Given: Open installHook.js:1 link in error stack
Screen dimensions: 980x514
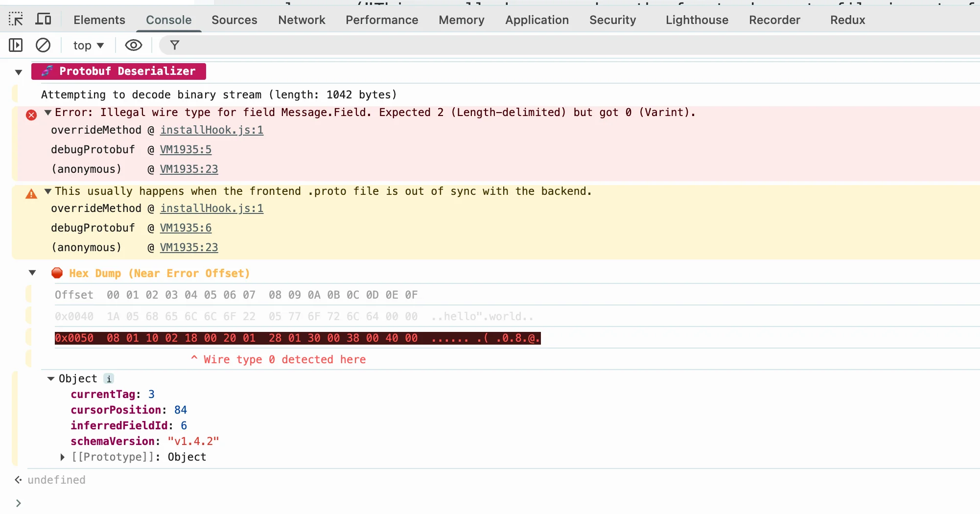Looking at the screenshot, I should point(211,130).
